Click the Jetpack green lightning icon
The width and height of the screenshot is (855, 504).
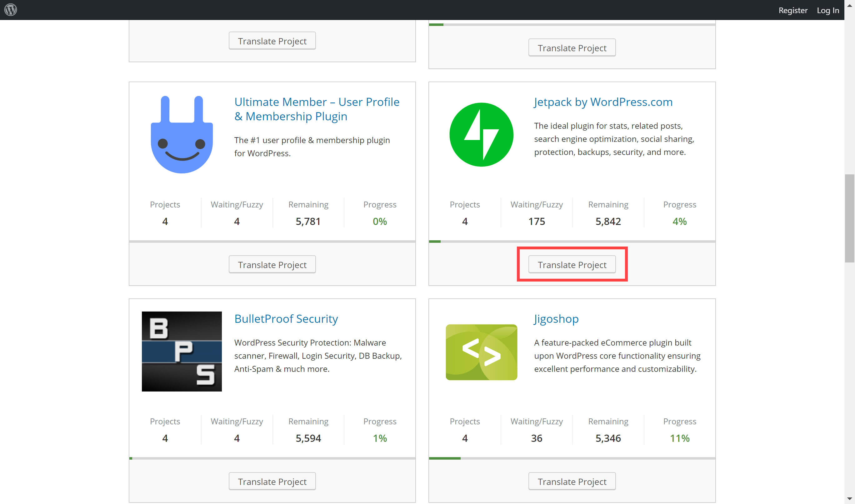pos(481,134)
